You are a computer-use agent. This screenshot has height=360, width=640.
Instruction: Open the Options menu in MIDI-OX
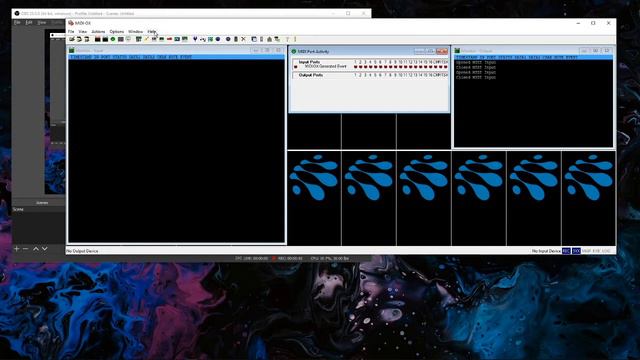click(117, 31)
